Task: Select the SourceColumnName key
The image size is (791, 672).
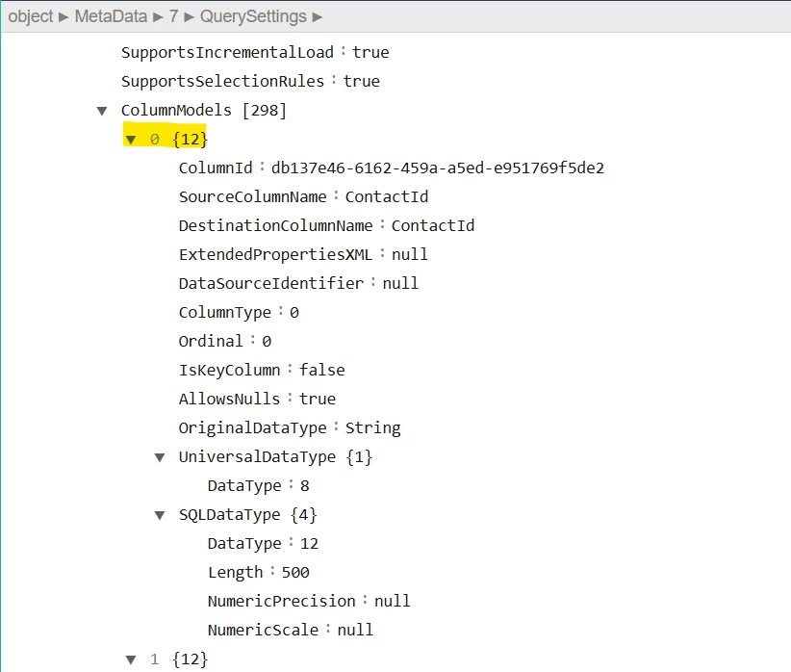Action: (253, 197)
